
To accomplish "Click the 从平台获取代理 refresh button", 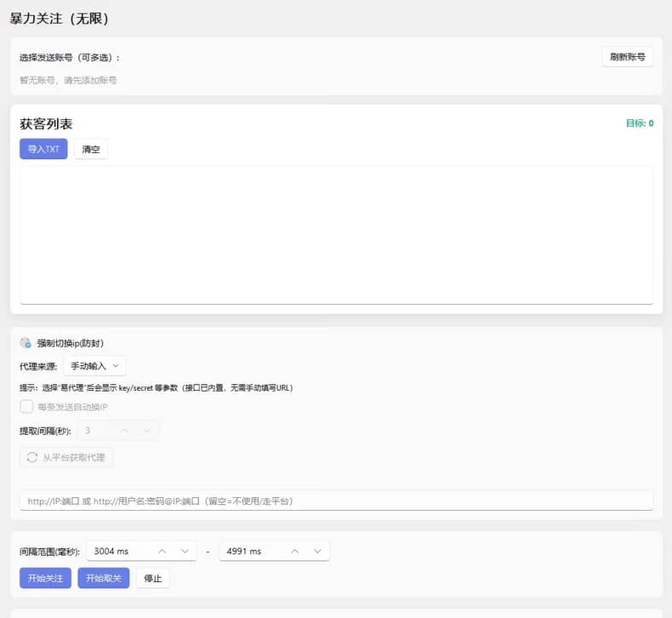I will coord(66,458).
